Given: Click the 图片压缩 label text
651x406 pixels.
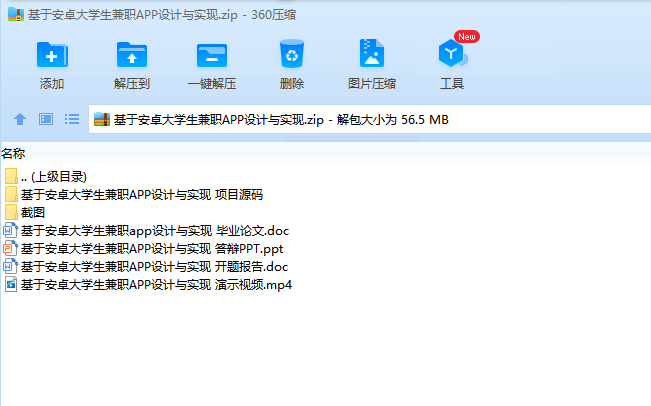Looking at the screenshot, I should coord(372,84).
